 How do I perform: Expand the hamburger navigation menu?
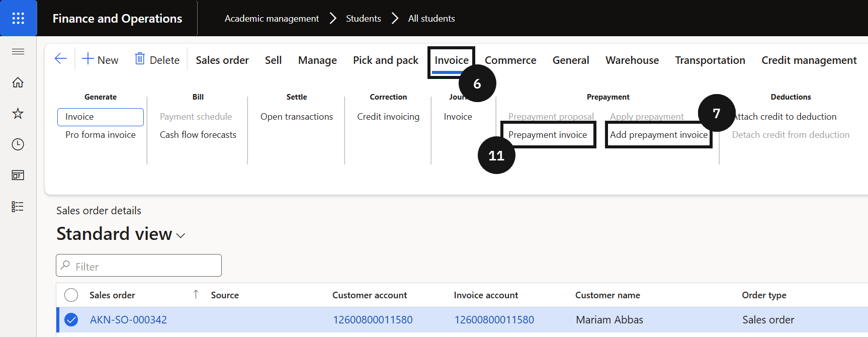18,51
